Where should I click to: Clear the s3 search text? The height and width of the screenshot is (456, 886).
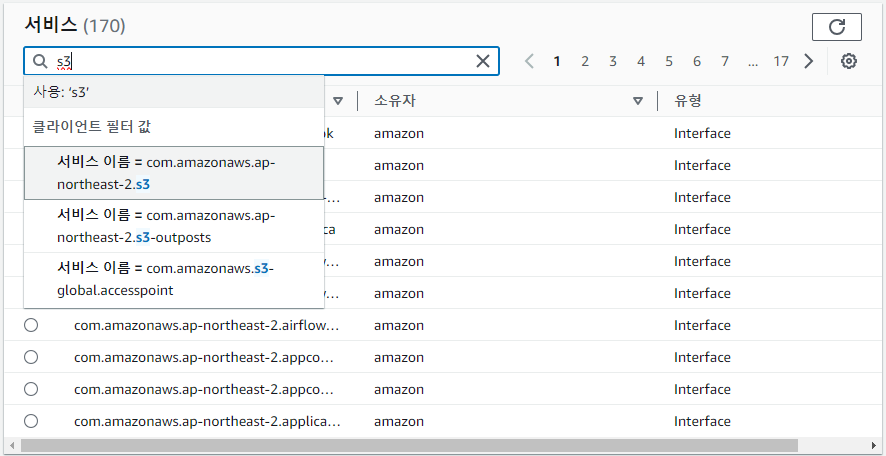[x=483, y=61]
